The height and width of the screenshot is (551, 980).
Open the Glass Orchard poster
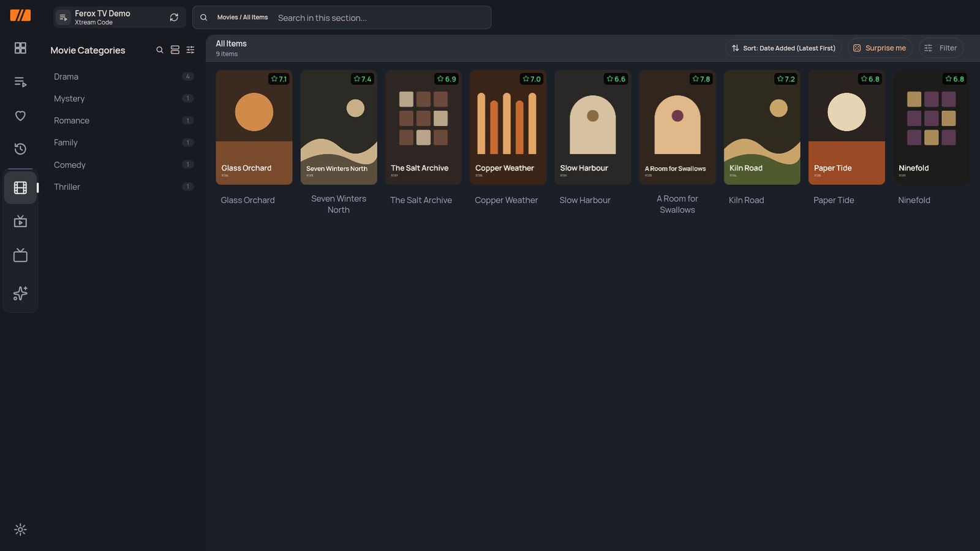click(x=254, y=127)
